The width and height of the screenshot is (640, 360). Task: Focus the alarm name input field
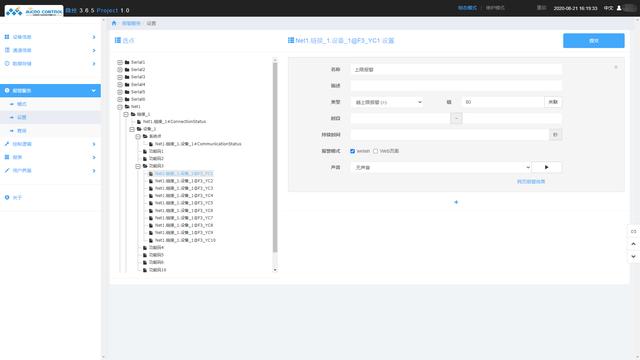pyautogui.click(x=456, y=69)
